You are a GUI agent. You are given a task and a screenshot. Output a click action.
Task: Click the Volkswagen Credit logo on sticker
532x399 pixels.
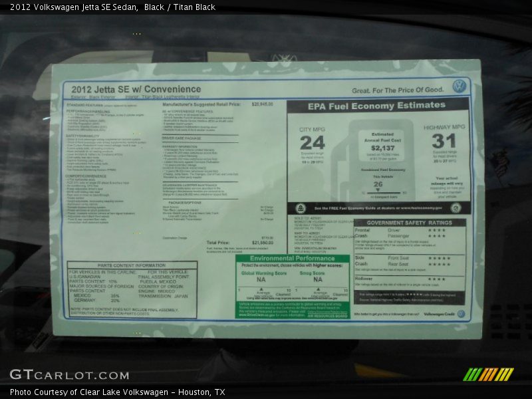[461, 314]
